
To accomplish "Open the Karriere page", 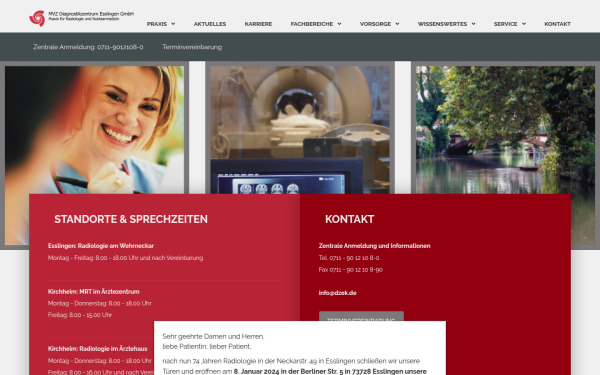I will [x=258, y=24].
